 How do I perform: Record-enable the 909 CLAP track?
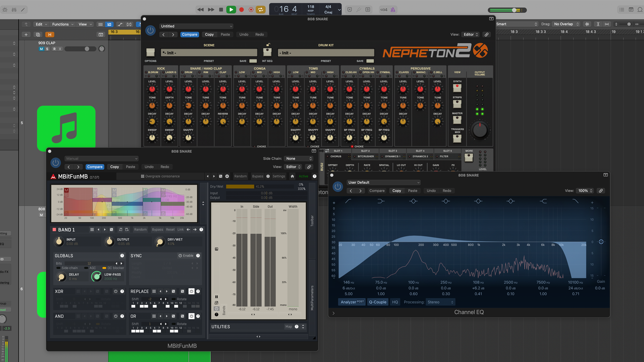coord(54,49)
